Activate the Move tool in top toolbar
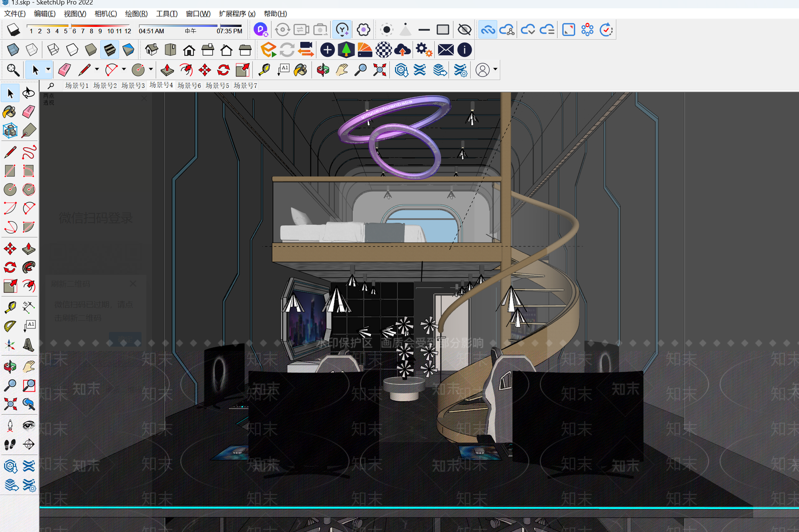 pos(205,70)
